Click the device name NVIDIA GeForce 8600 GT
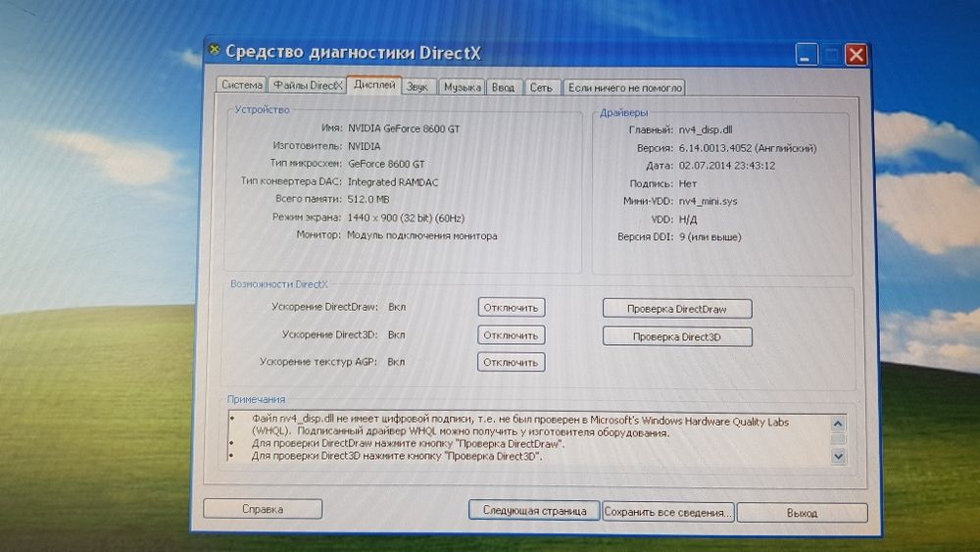The height and width of the screenshot is (552, 980). 404,128
